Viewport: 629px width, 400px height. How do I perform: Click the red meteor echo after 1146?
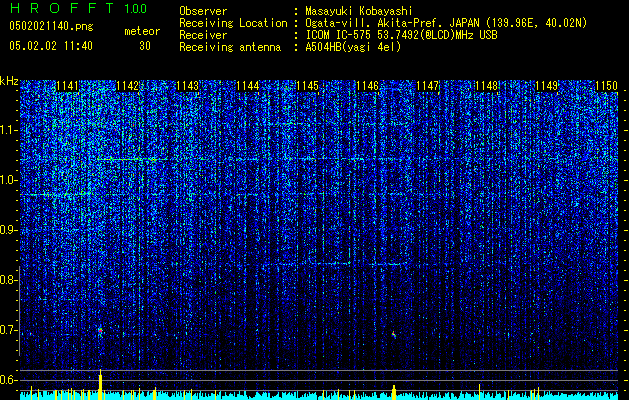pos(394,334)
